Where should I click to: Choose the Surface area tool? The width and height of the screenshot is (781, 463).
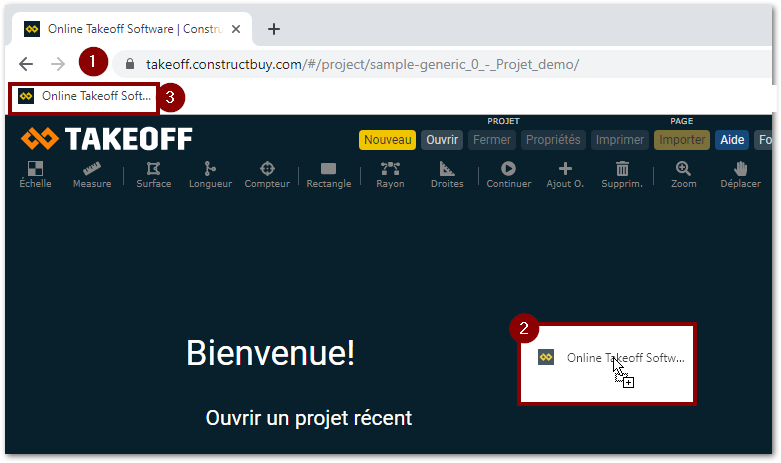[153, 174]
